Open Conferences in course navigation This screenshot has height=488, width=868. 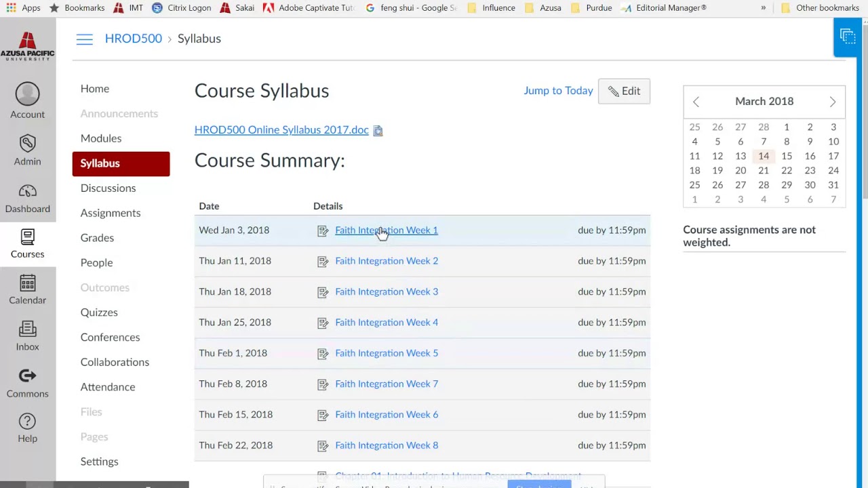coord(110,338)
